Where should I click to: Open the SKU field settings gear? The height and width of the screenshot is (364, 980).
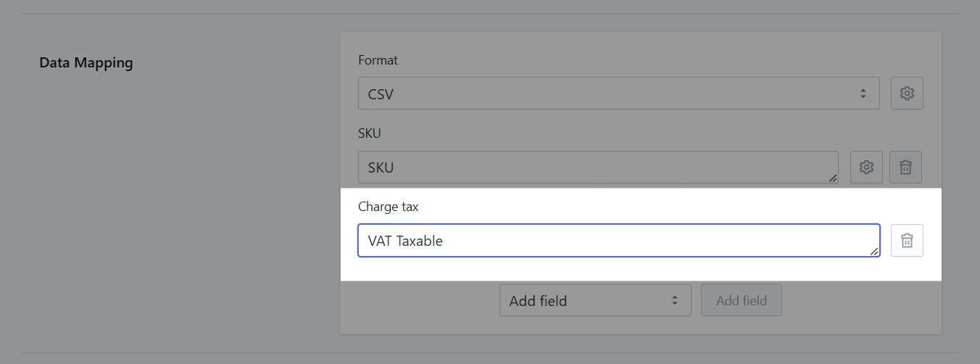865,167
